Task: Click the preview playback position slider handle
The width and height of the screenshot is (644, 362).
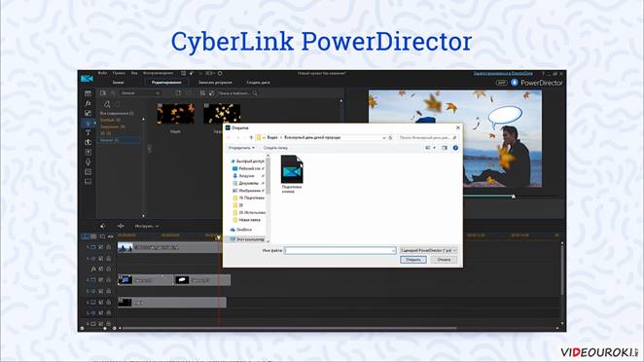Action: [514, 197]
